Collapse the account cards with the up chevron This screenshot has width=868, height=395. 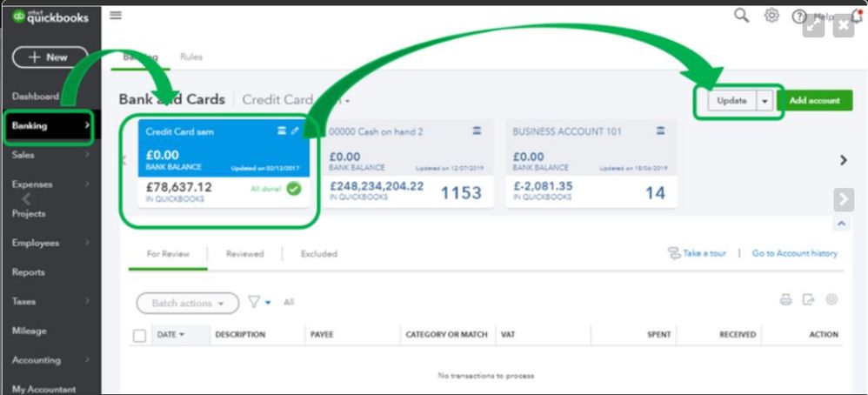click(x=841, y=224)
